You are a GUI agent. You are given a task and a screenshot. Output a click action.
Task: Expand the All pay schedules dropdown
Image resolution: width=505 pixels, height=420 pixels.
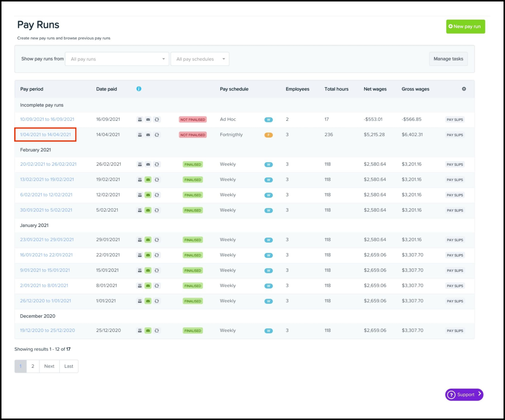200,59
